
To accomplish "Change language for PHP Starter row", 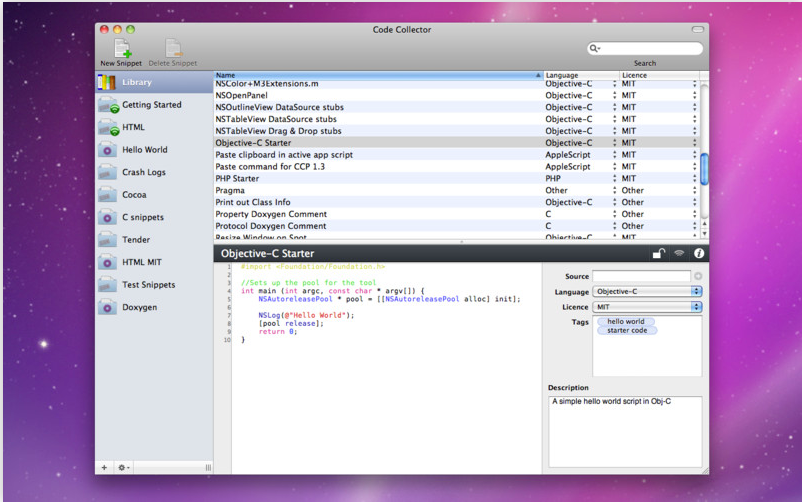I will point(614,178).
